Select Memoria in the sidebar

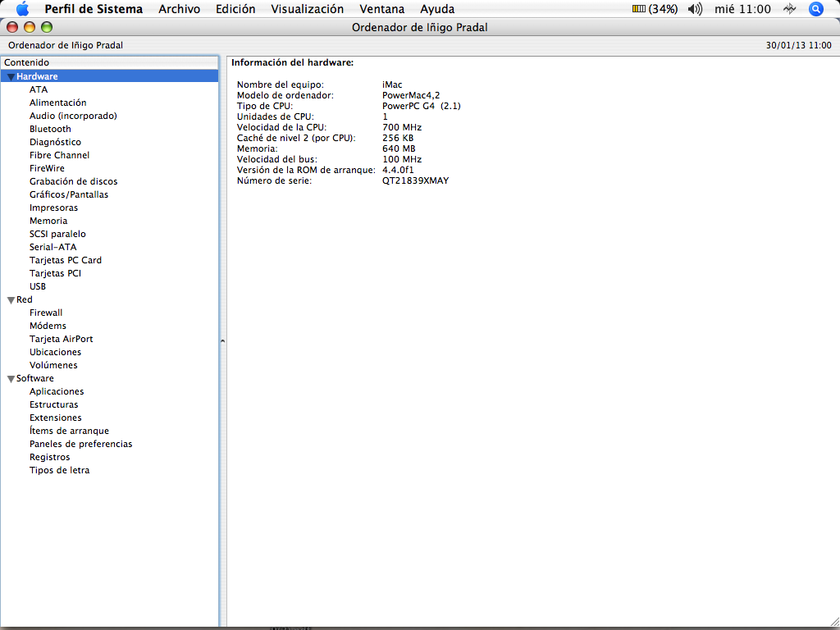48,221
